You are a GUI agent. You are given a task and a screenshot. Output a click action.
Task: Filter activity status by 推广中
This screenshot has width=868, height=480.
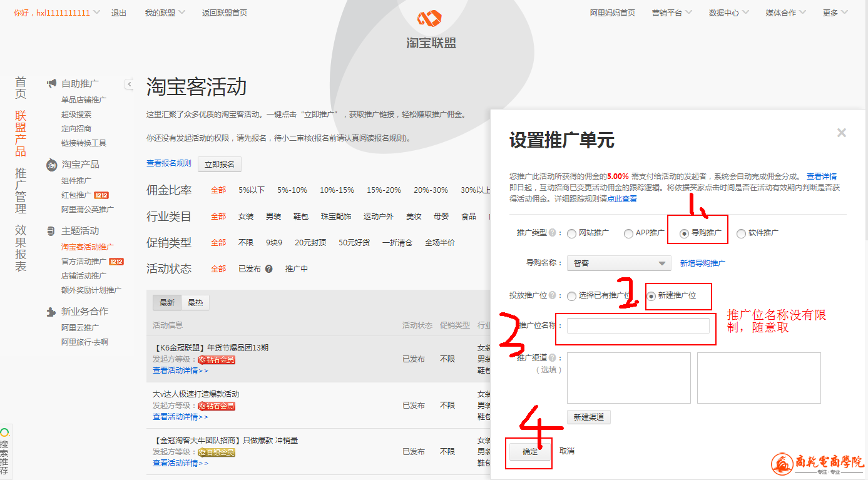[296, 268]
